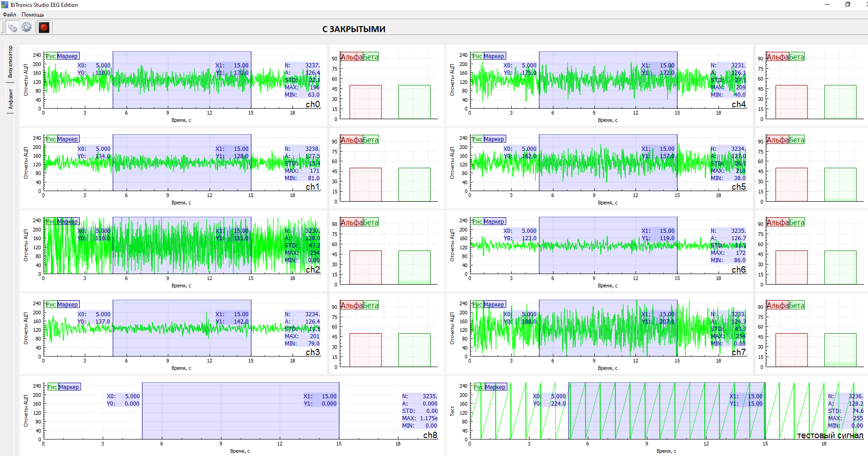Click Маркер legend on the ch8 chart
Viewport: 868px width, 456px height.
click(69, 387)
